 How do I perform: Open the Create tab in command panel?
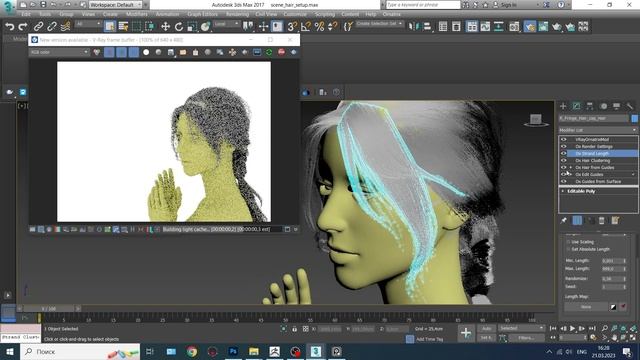click(563, 106)
